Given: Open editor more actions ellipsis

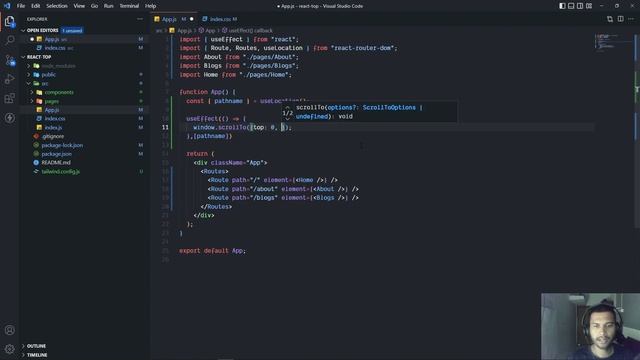Looking at the screenshot, I should coord(631,19).
